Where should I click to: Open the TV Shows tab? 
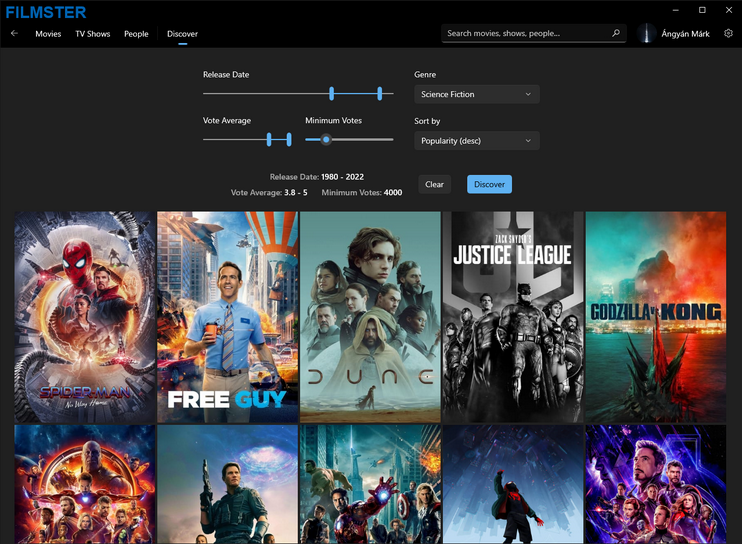click(93, 34)
